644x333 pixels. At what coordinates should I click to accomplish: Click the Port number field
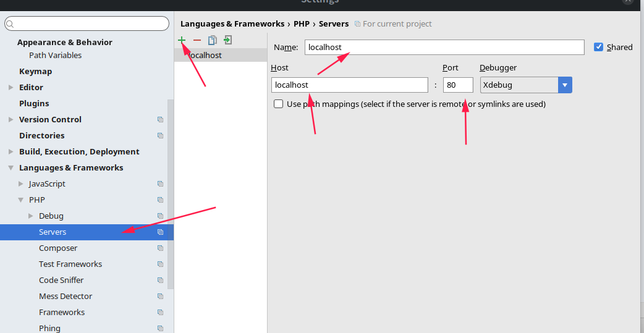pyautogui.click(x=457, y=85)
